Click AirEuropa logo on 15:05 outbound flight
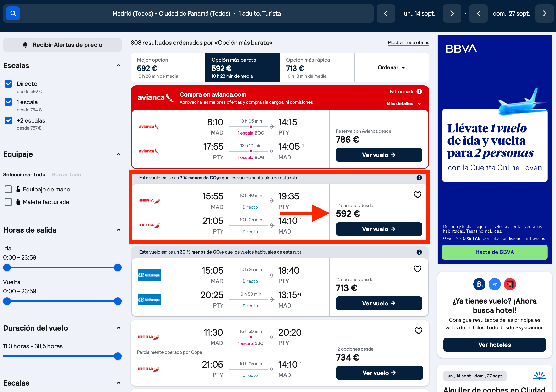The height and width of the screenshot is (392, 556). coord(149,275)
